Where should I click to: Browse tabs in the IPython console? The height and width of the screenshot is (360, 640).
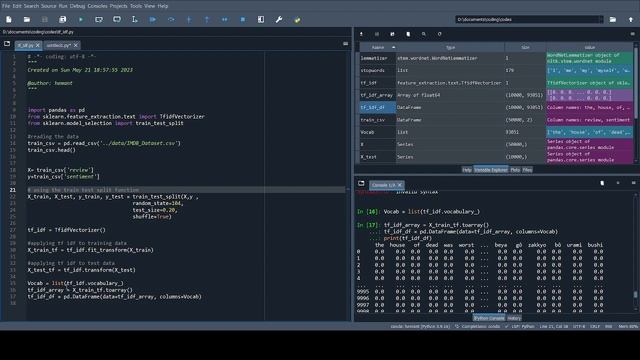(361, 184)
